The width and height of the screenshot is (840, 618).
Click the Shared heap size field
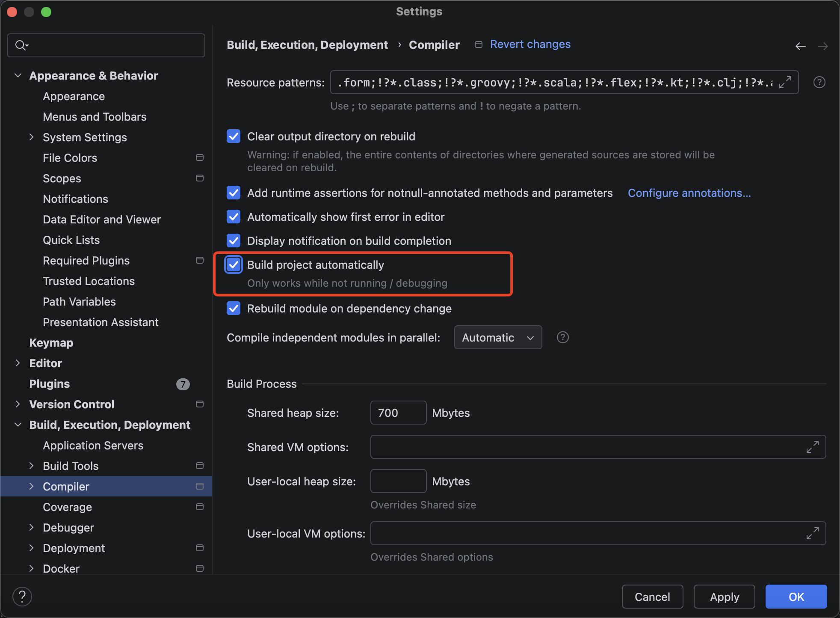click(x=398, y=413)
